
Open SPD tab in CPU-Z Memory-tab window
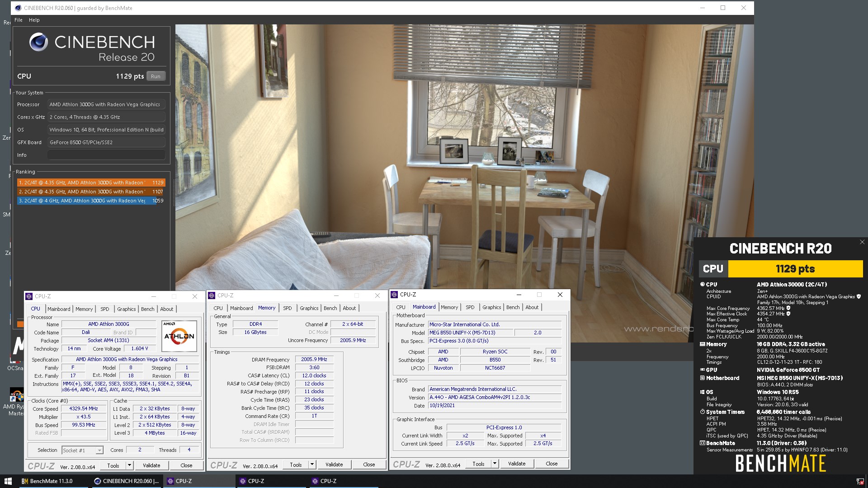pyautogui.click(x=288, y=308)
